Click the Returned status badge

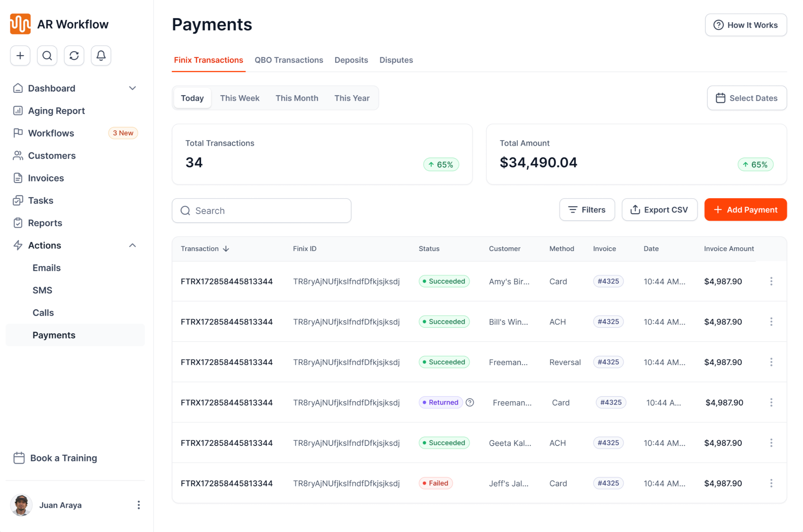tap(440, 402)
